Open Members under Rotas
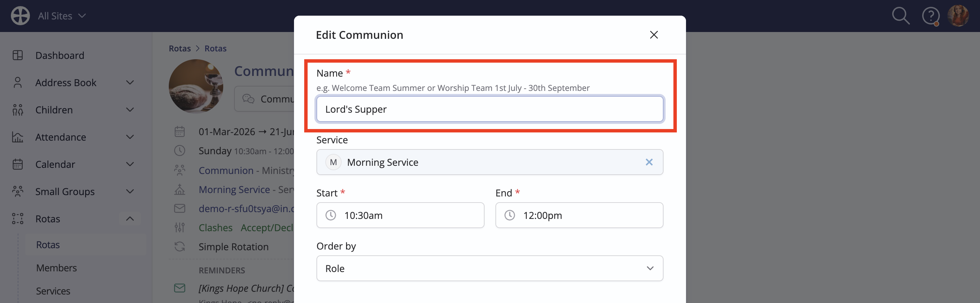Image resolution: width=980 pixels, height=303 pixels. pyautogui.click(x=56, y=268)
